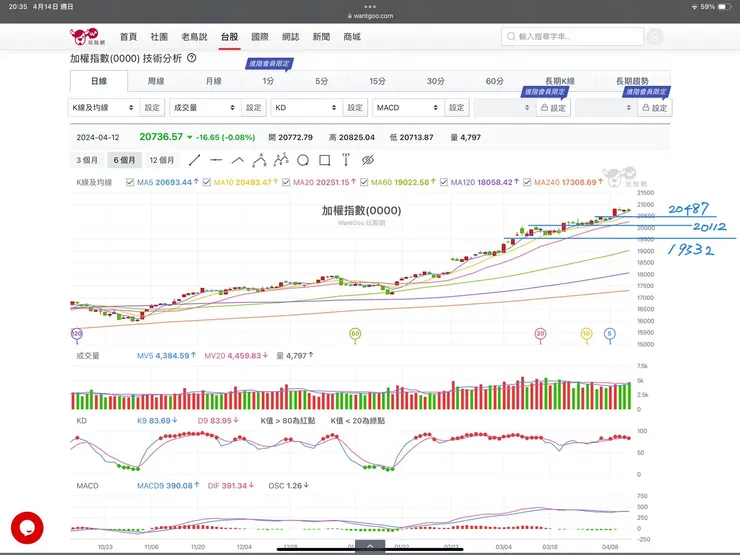Tap the Wi-Fi indicator in status bar
Screen dimensions: 740x555
pos(694,7)
